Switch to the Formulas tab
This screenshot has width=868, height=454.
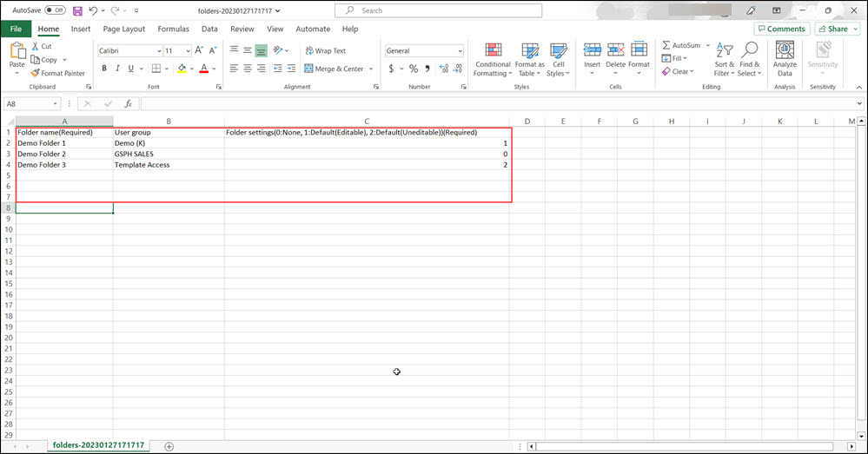coord(173,29)
